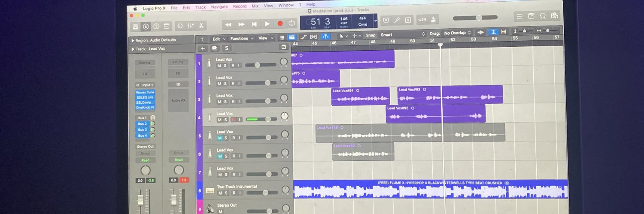644x214 pixels.
Task: Open the pointer tool dropdown
Action: tap(343, 36)
